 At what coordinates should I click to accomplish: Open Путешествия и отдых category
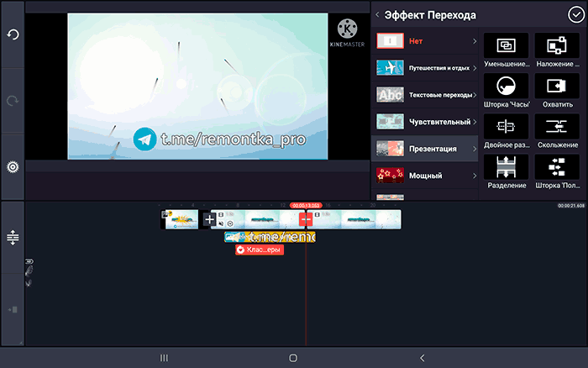[425, 68]
